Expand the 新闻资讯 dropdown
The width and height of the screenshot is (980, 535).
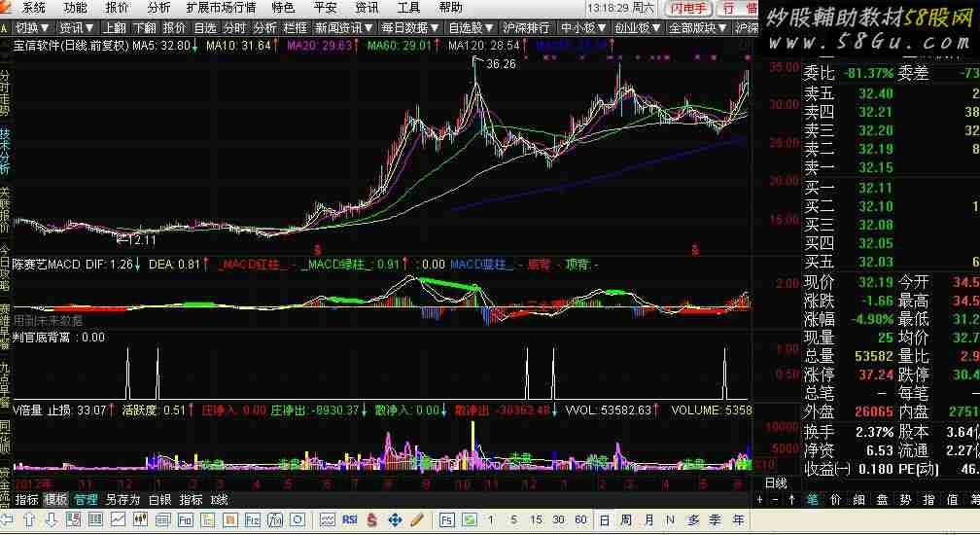point(344,28)
